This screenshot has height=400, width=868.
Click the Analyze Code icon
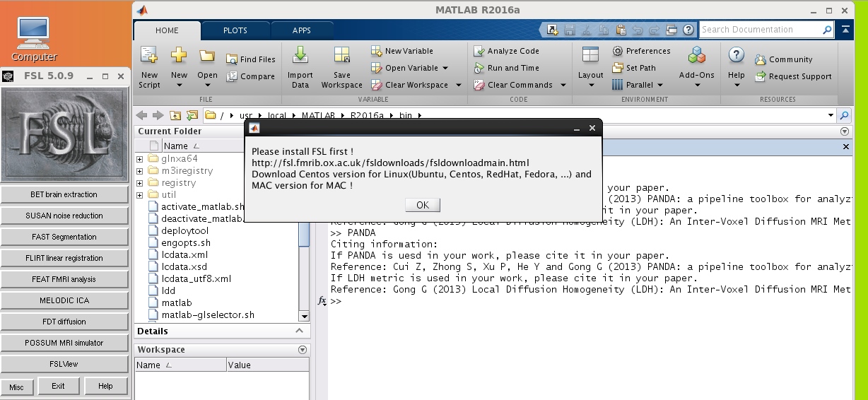(479, 51)
